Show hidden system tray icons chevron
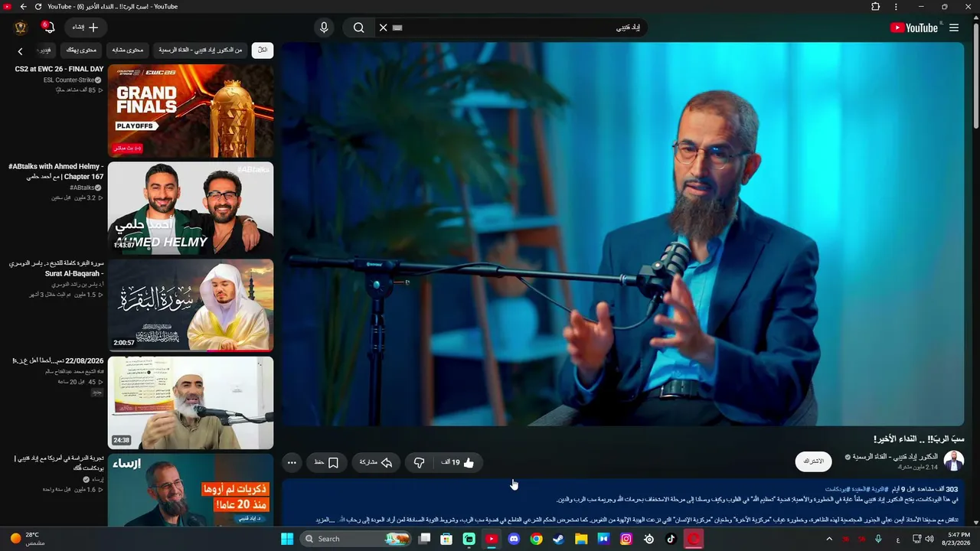Screen dimensions: 980x551 (x=828, y=539)
